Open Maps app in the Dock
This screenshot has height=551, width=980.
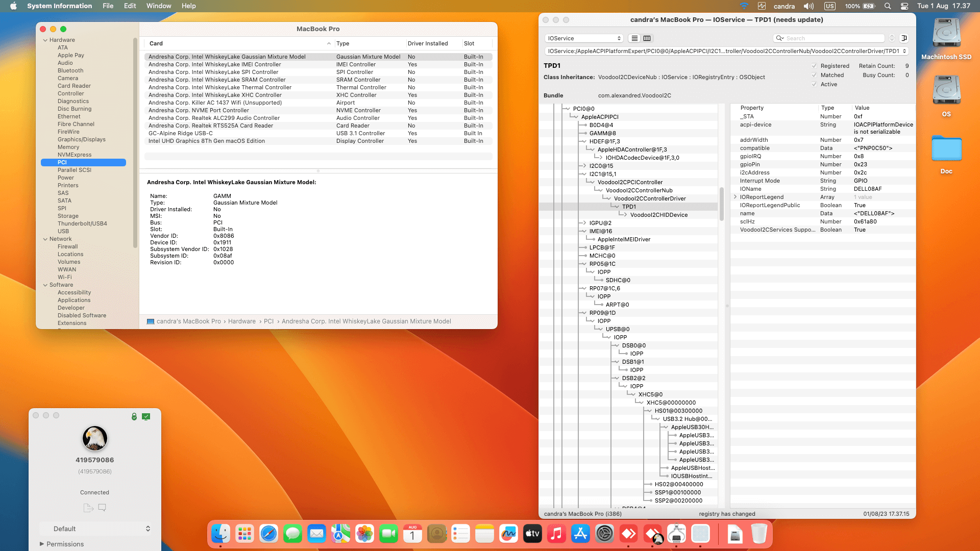[x=340, y=534]
